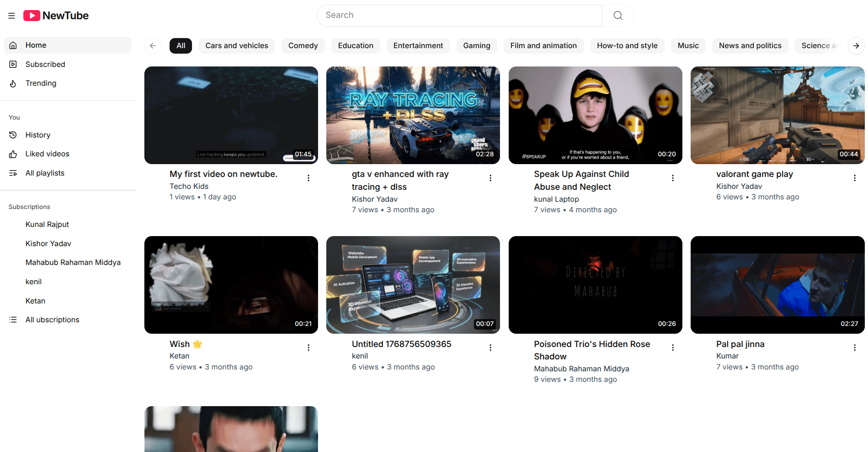Image resolution: width=868 pixels, height=452 pixels.
Task: Play Speak Up Against Child Abuse thumbnail
Action: [595, 115]
